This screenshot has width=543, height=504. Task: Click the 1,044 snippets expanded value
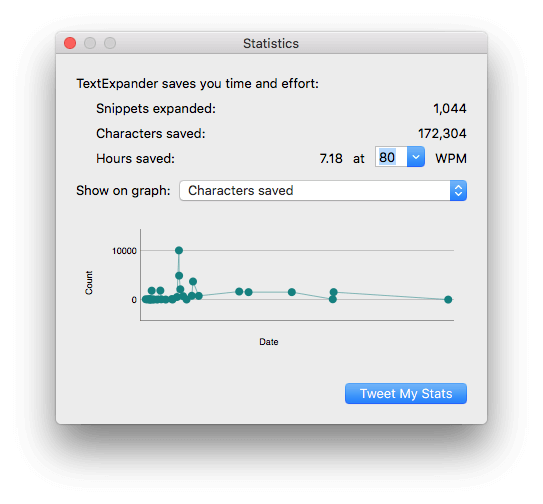(x=449, y=108)
